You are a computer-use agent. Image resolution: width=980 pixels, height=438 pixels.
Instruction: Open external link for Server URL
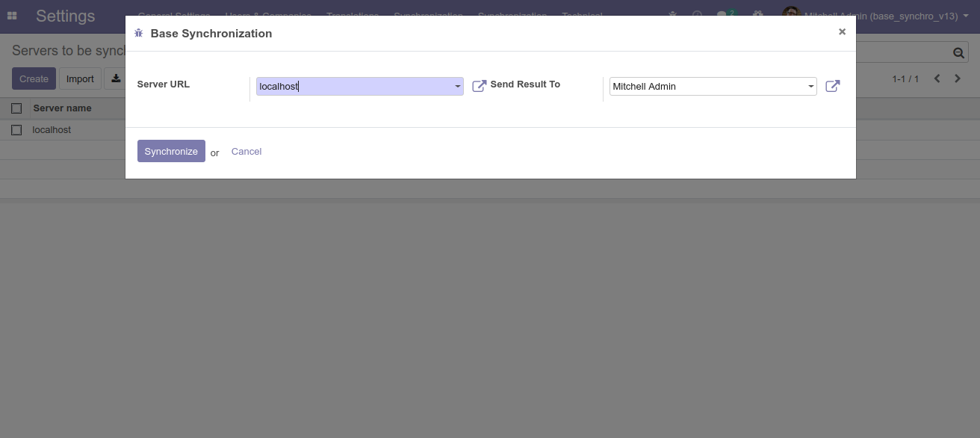tap(480, 86)
